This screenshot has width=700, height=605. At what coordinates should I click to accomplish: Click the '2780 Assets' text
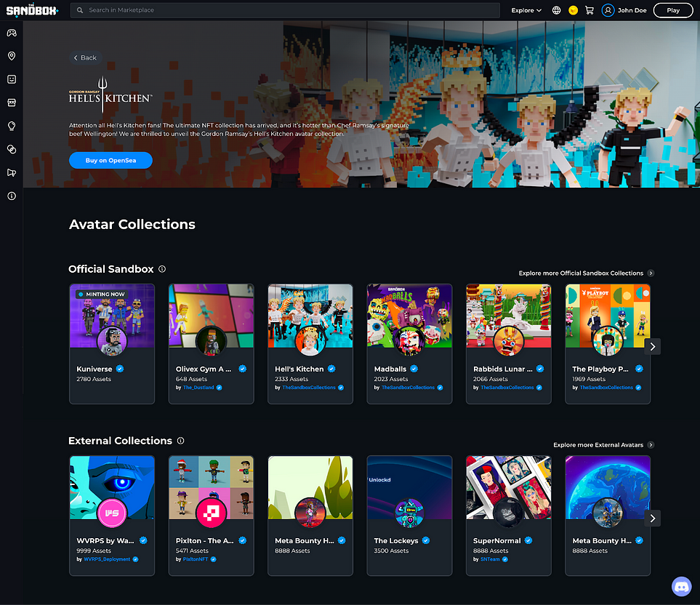tap(94, 379)
